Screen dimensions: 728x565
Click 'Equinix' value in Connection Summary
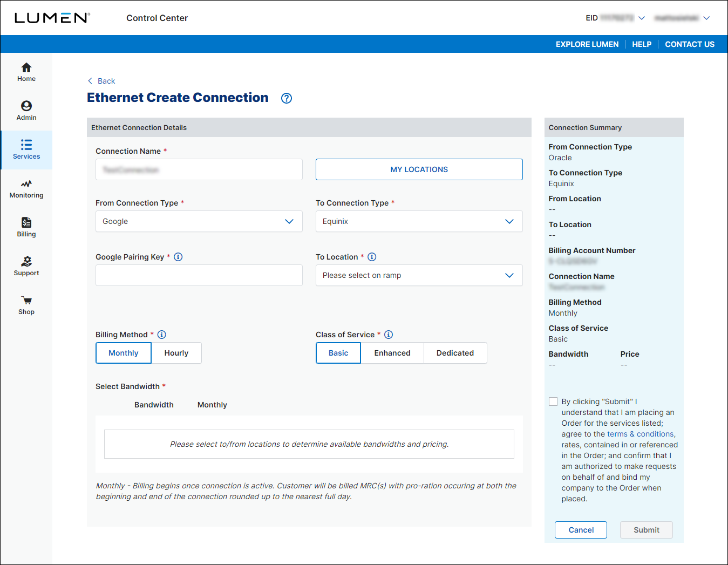point(561,183)
